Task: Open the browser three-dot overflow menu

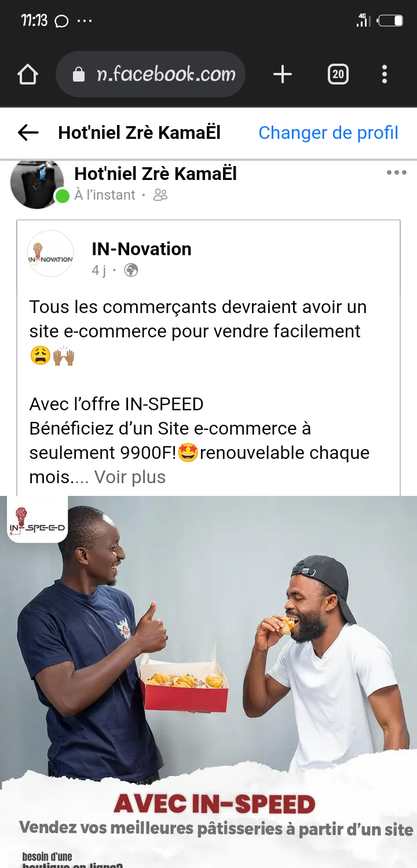Action: click(384, 75)
